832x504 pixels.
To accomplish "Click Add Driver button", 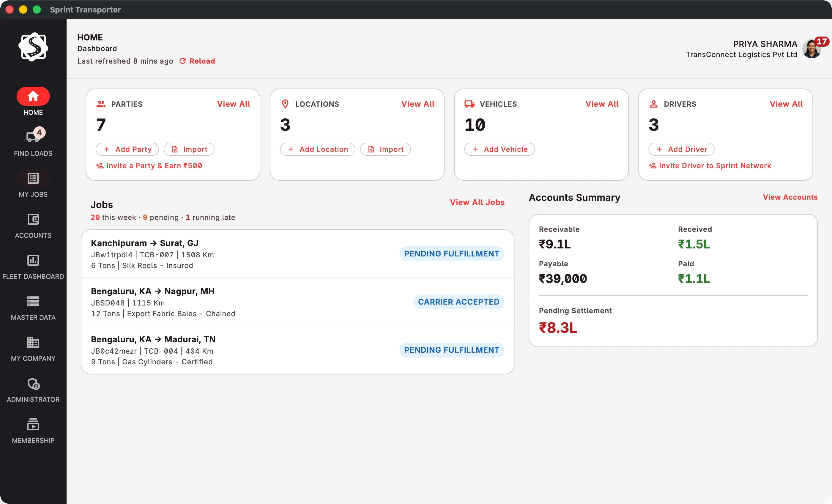I will coord(681,149).
